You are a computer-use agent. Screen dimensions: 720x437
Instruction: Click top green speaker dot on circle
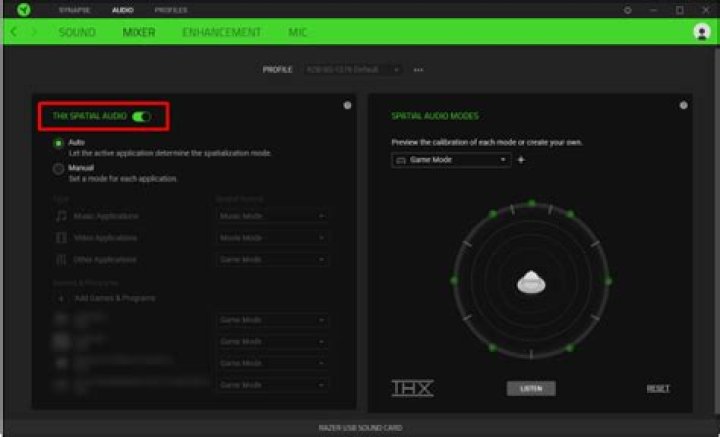pyautogui.click(x=530, y=201)
